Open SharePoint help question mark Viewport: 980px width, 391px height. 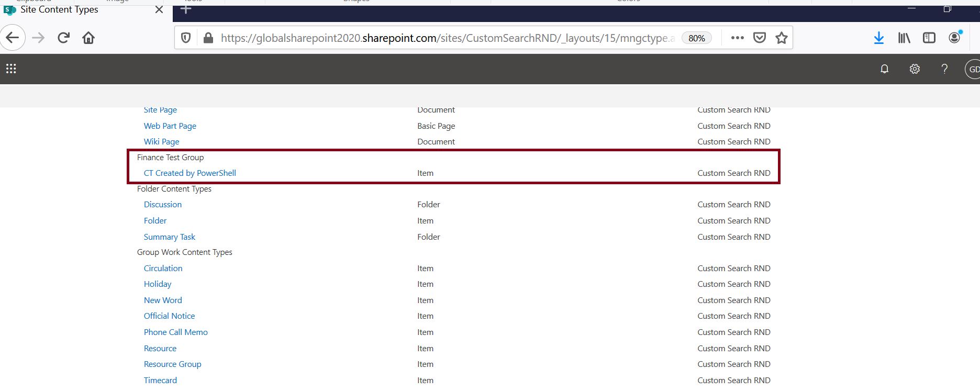pos(944,69)
